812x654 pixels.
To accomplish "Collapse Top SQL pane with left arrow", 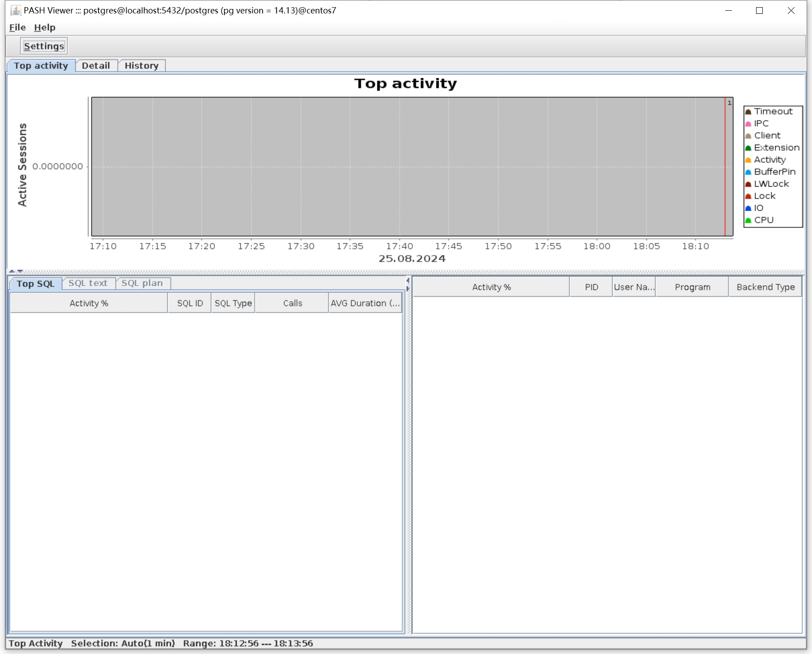I will tap(408, 281).
